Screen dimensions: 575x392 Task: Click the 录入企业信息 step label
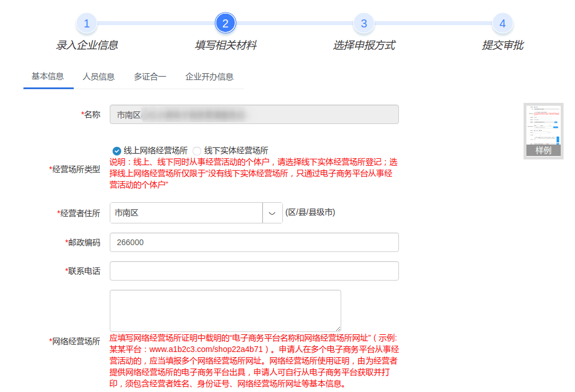coord(87,46)
